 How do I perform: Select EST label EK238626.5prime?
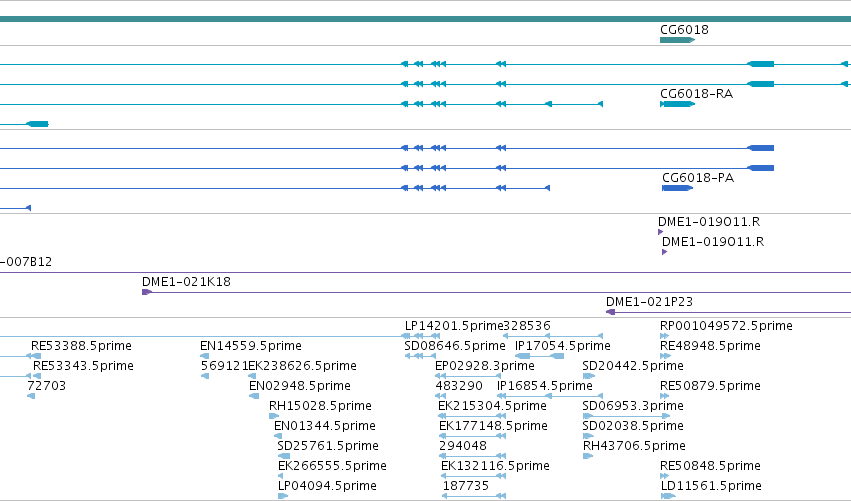[302, 366]
